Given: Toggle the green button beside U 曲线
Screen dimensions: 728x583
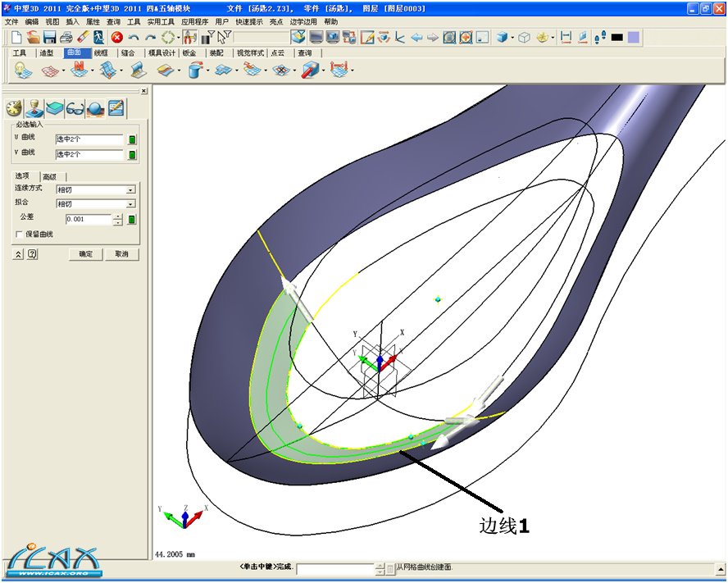Looking at the screenshot, I should [132, 139].
